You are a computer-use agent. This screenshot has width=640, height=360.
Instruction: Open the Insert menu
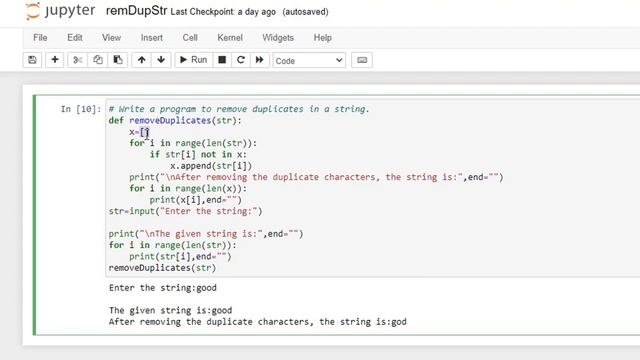pyautogui.click(x=151, y=38)
